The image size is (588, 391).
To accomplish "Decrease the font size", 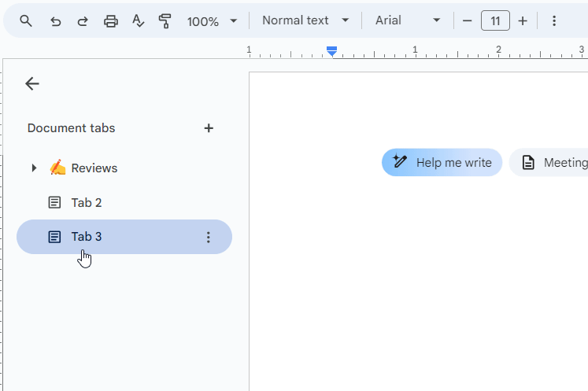I will pos(467,21).
